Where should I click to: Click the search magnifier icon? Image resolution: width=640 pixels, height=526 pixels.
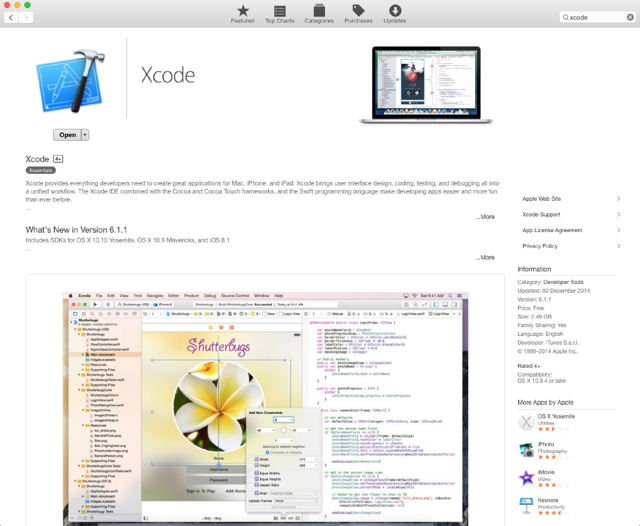point(565,17)
